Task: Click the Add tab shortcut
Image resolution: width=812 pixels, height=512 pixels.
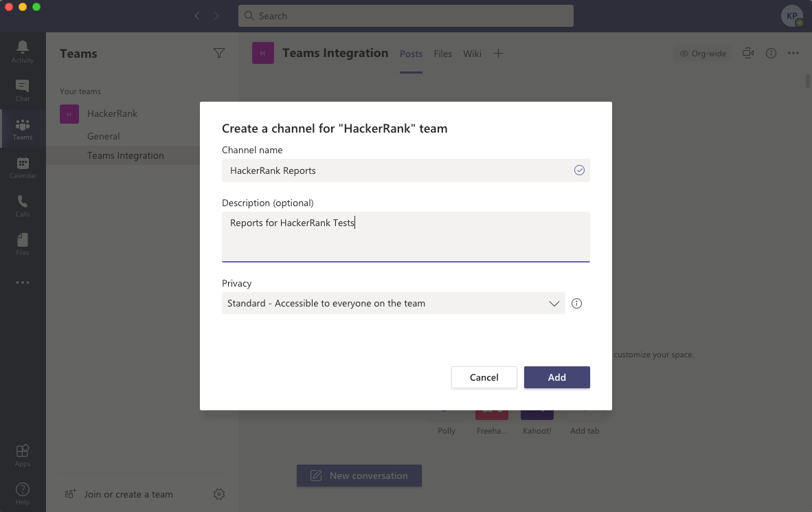Action: [x=585, y=423]
